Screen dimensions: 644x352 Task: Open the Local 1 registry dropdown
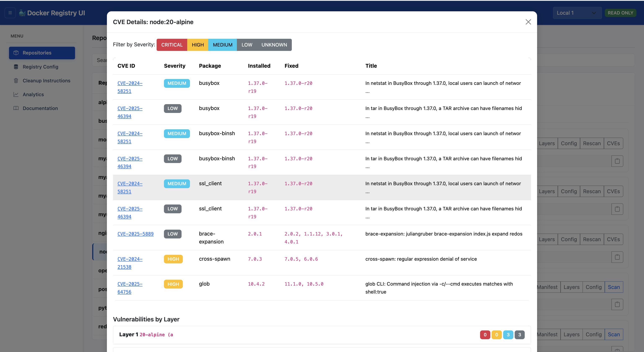[x=577, y=13]
